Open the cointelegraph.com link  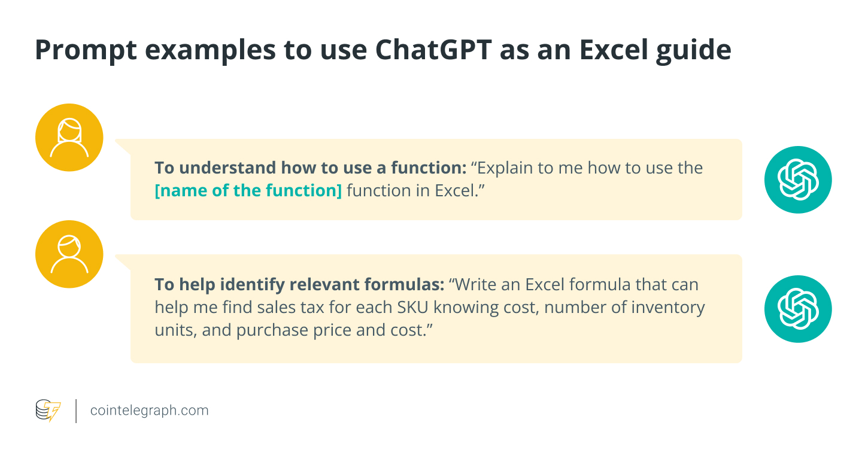(x=149, y=411)
